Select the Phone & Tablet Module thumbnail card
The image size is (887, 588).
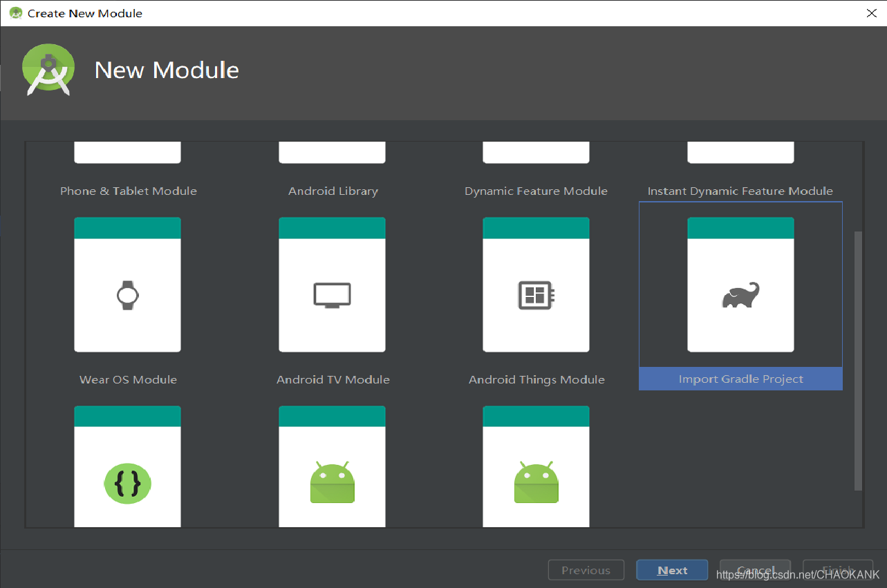(x=128, y=153)
